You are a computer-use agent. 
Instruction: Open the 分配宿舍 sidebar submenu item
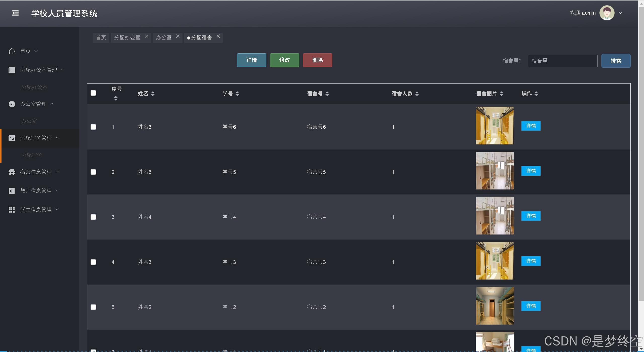pyautogui.click(x=32, y=155)
